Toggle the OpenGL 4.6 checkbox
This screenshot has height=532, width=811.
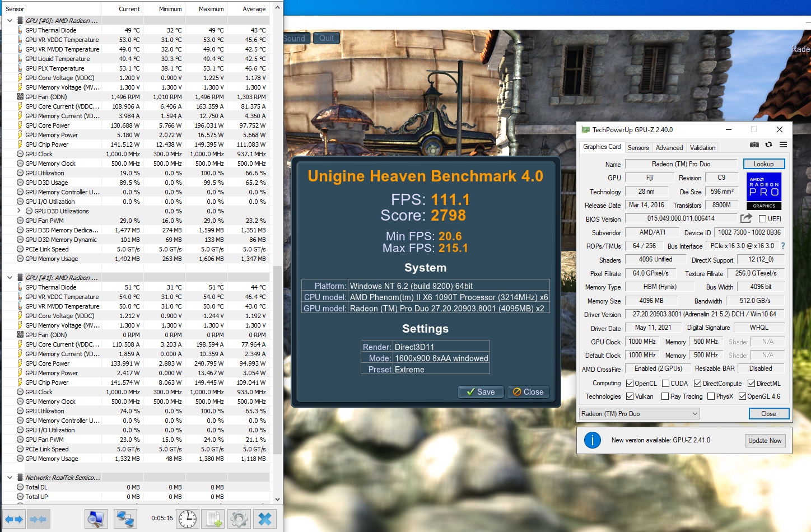[x=742, y=396]
